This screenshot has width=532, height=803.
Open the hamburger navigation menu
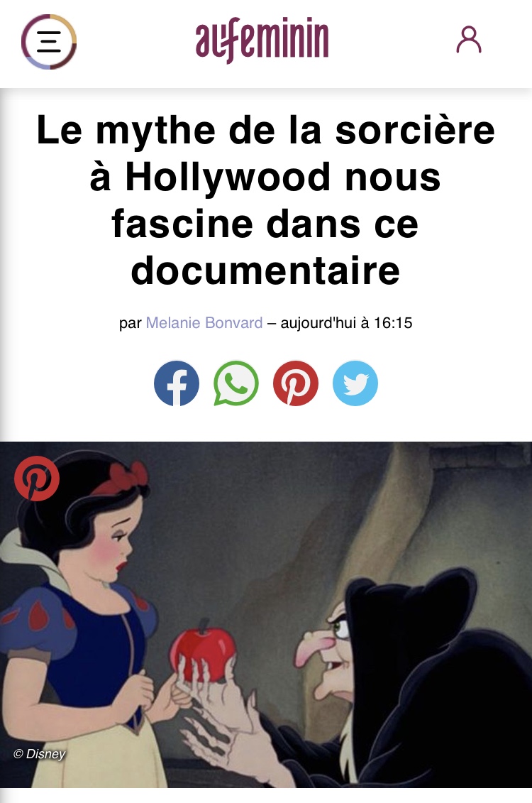point(49,41)
